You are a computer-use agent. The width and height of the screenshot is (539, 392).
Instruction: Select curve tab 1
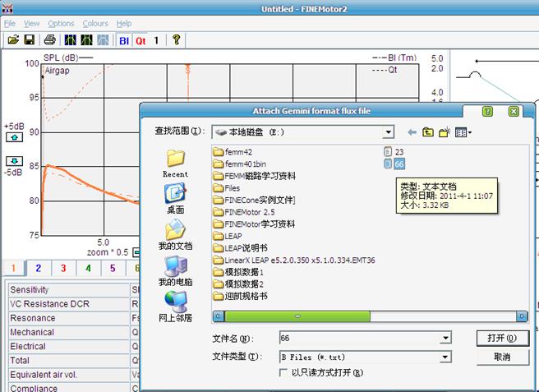pyautogui.click(x=13, y=268)
